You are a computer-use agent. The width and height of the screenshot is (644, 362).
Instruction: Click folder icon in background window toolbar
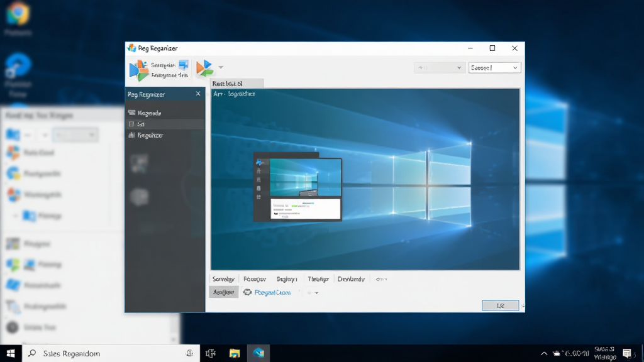tap(13, 134)
